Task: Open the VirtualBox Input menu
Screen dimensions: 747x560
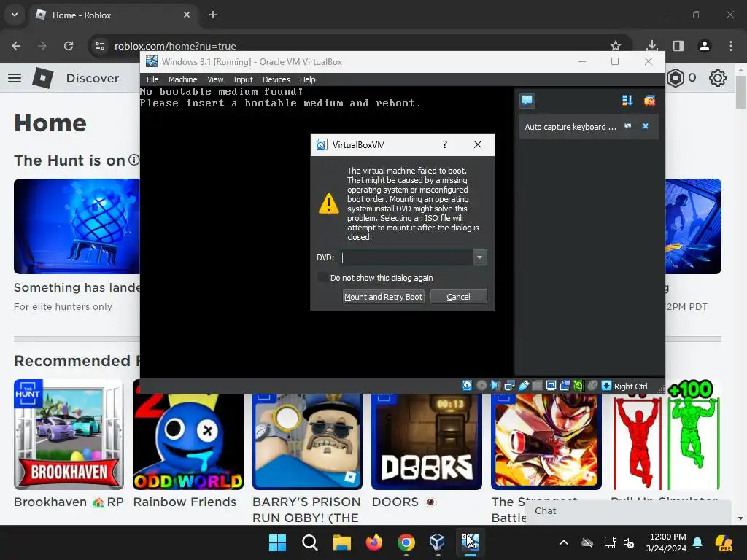Action: pos(243,79)
